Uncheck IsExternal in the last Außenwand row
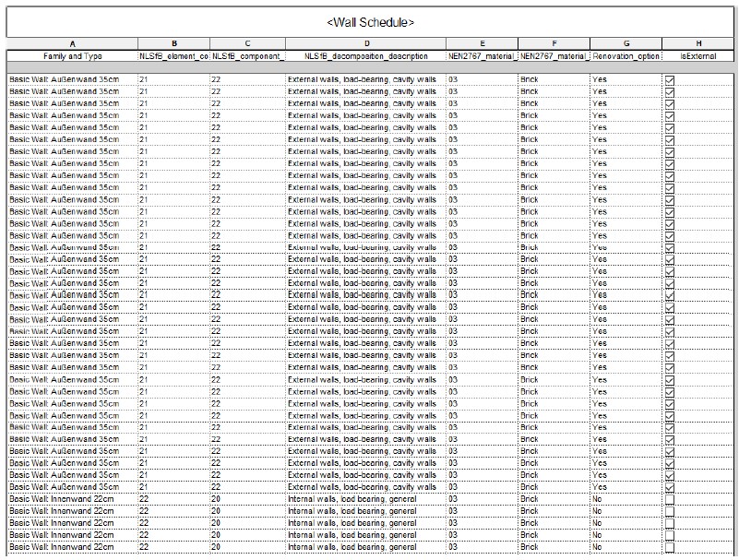The width and height of the screenshot is (739, 560). coord(669,487)
